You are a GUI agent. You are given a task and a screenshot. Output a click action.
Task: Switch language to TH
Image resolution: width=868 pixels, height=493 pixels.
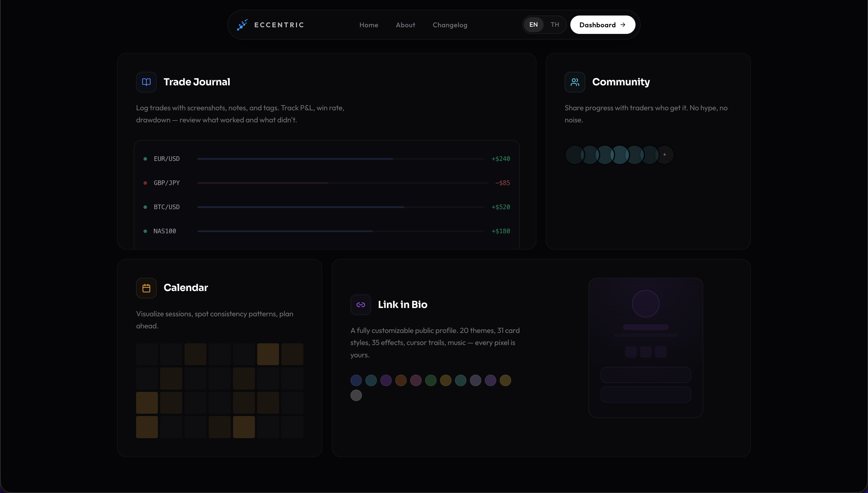coord(555,24)
